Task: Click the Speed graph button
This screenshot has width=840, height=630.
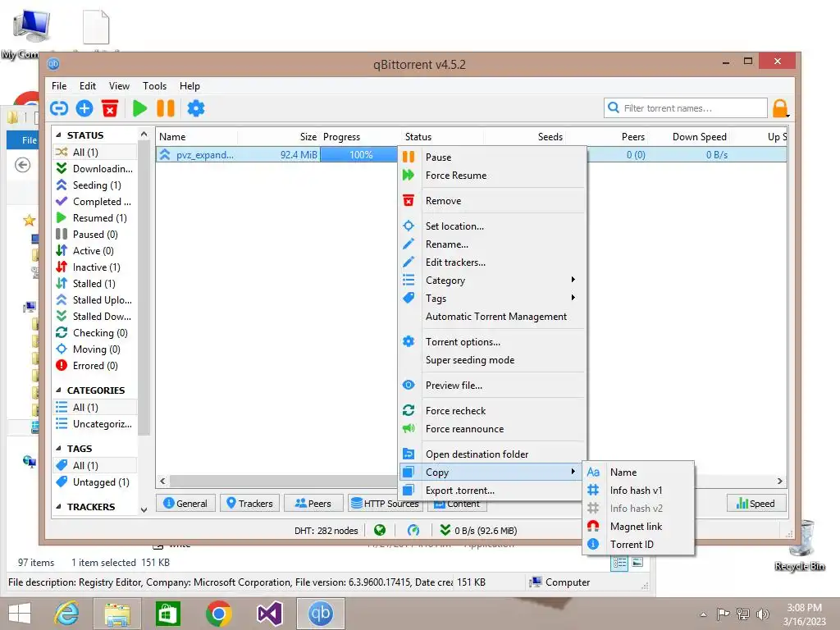Action: point(756,504)
